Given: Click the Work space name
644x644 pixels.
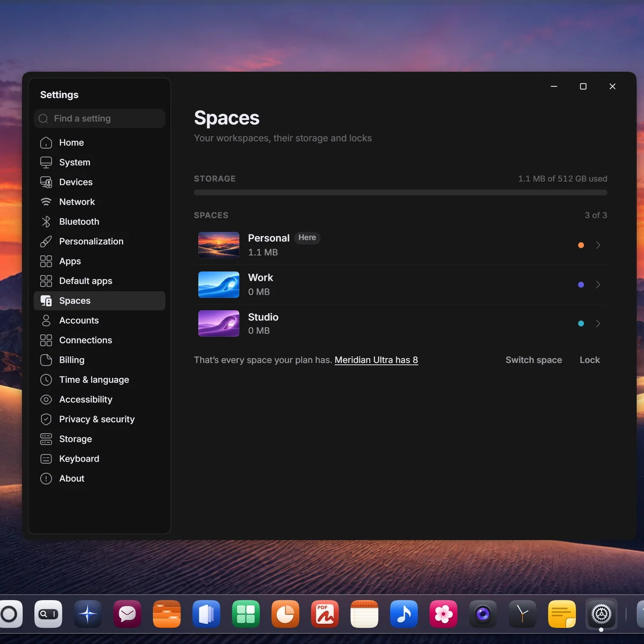Looking at the screenshot, I should point(260,277).
